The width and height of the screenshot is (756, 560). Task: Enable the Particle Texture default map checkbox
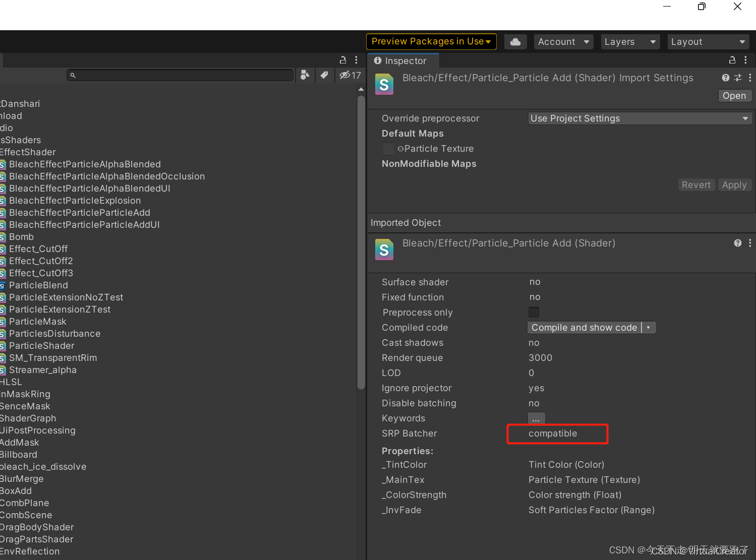pos(388,148)
